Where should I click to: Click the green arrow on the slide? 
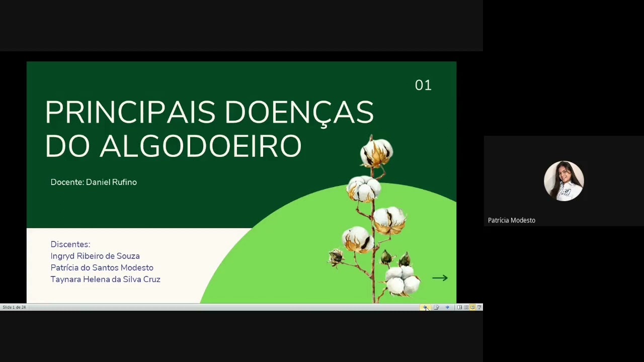440,278
